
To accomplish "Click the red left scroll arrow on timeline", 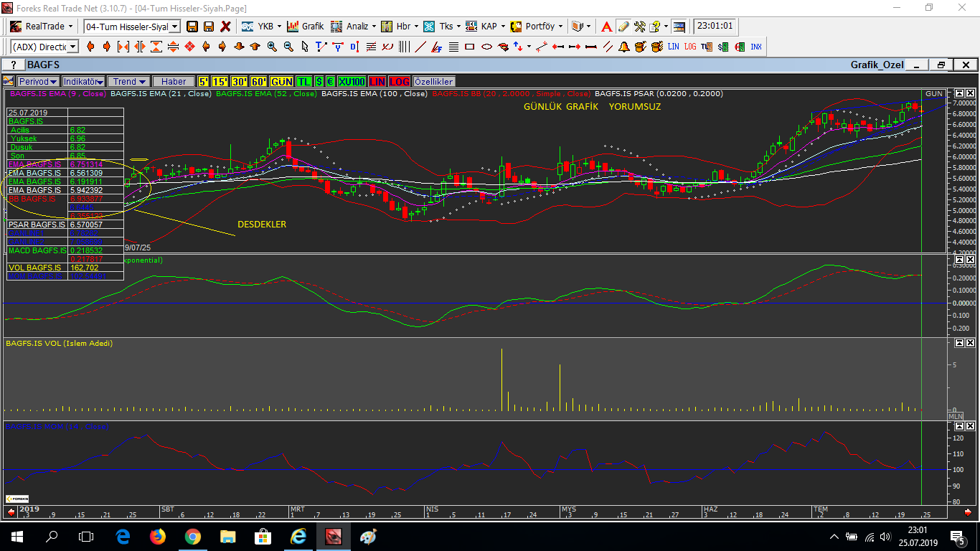I will (11, 512).
